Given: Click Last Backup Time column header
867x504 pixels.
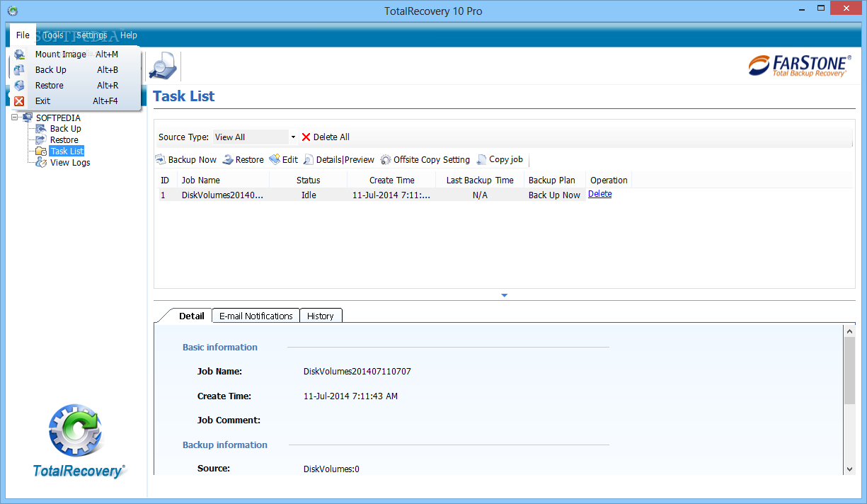Looking at the screenshot, I should 480,181.
